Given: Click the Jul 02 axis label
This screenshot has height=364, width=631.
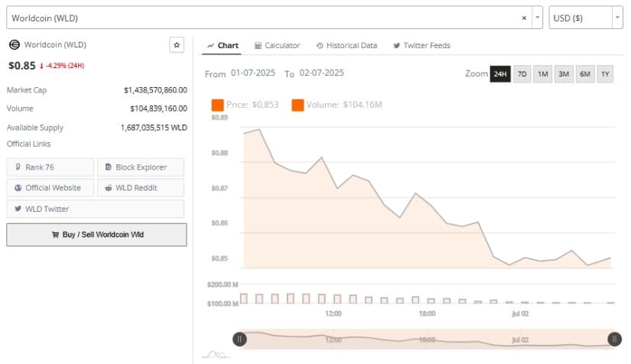Looking at the screenshot, I should click(520, 314).
